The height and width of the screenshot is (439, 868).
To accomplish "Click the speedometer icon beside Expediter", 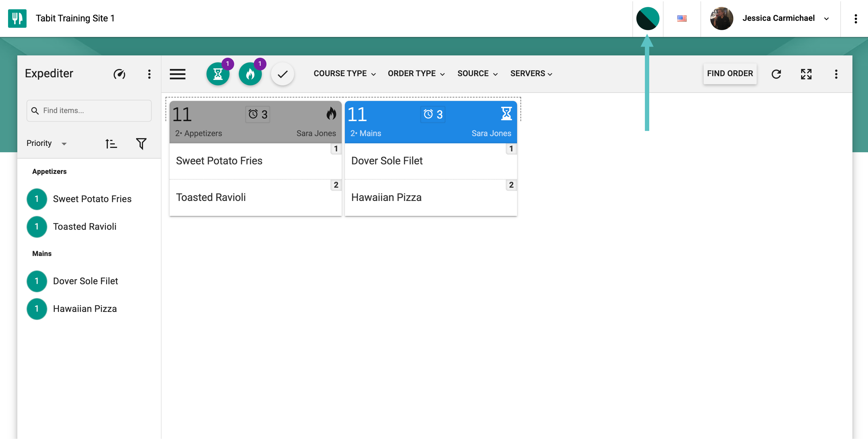I will click(119, 74).
